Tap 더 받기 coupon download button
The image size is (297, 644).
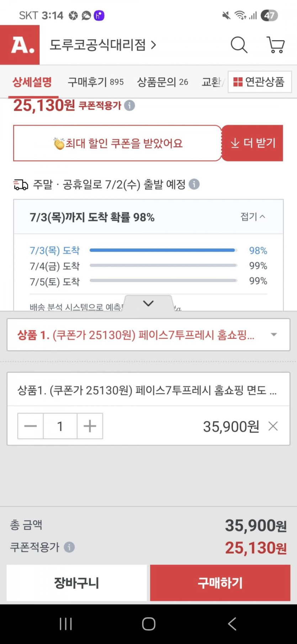pyautogui.click(x=253, y=143)
